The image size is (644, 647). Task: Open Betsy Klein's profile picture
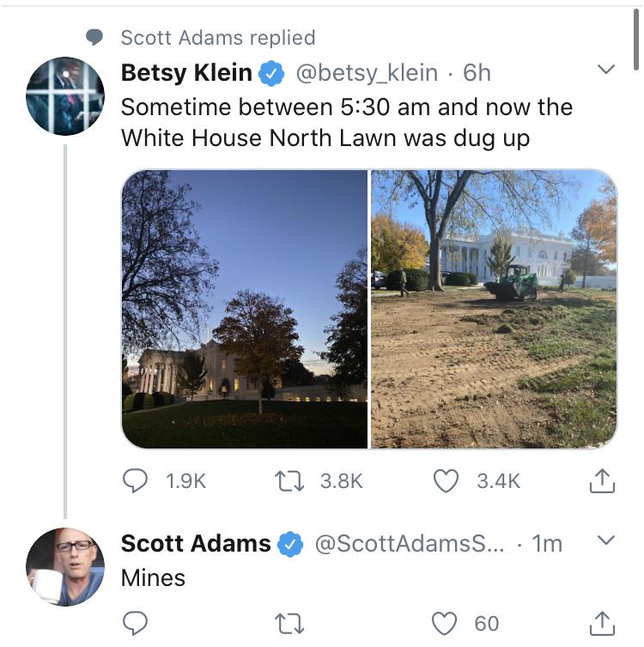click(65, 96)
